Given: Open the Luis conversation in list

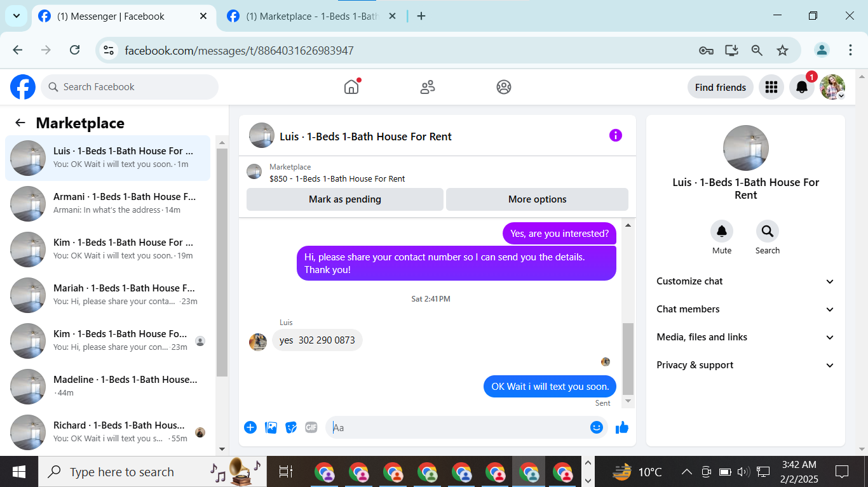Looking at the screenshot, I should (x=108, y=158).
